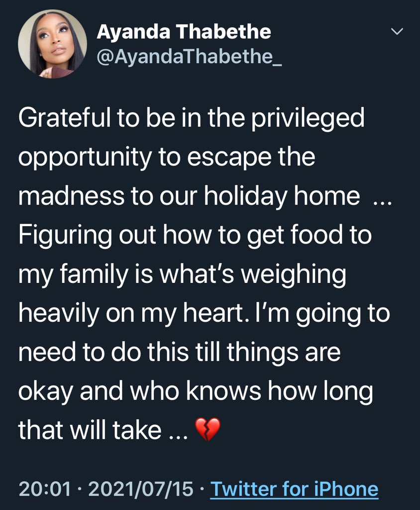Screen dimensions: 420x510
Task: Click the Twitter for iPhone source link
Action: point(294,489)
